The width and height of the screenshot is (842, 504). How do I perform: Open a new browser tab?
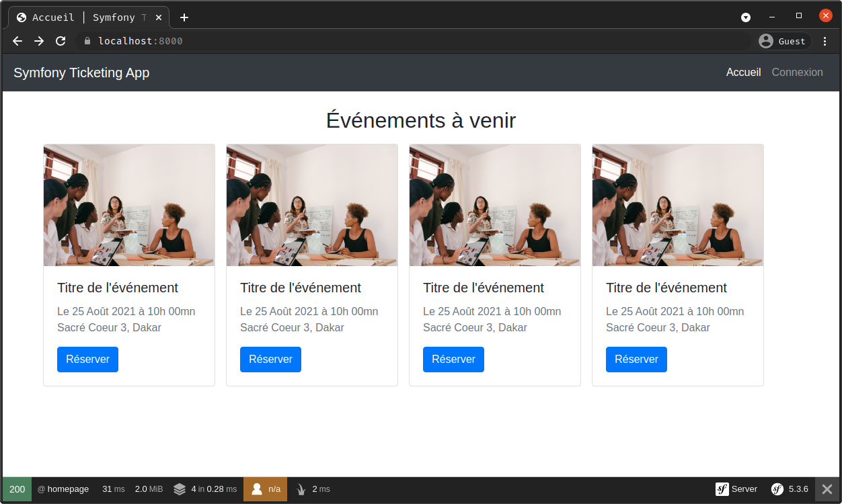click(184, 17)
